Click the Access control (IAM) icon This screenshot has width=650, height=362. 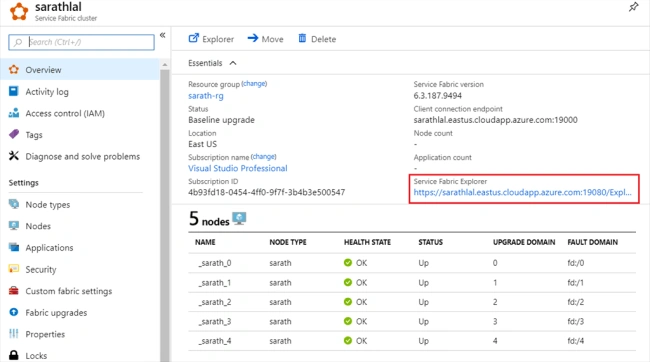(14, 113)
